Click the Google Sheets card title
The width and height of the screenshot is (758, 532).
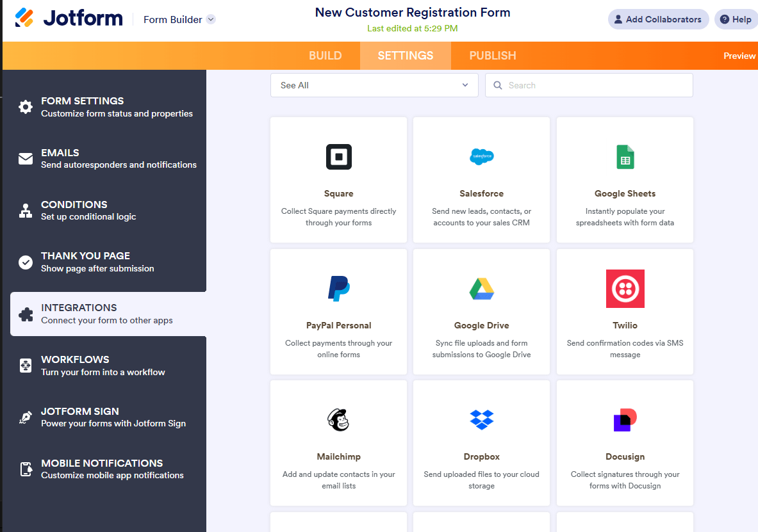pyautogui.click(x=625, y=194)
